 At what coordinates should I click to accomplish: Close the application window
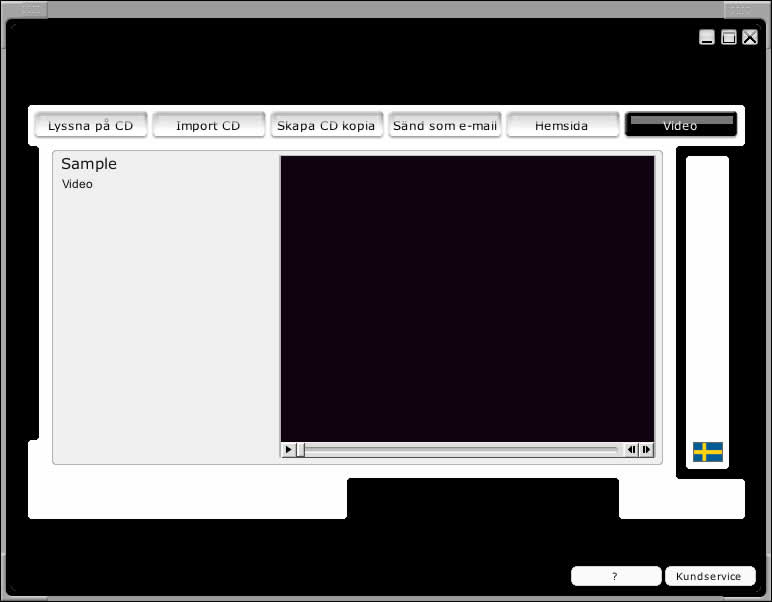click(x=750, y=38)
